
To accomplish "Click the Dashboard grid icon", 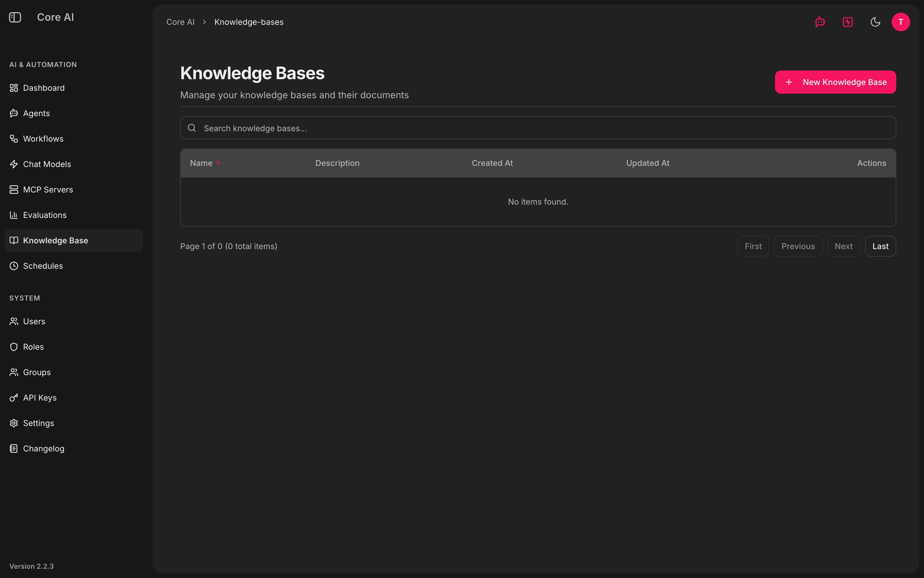I will pos(14,88).
